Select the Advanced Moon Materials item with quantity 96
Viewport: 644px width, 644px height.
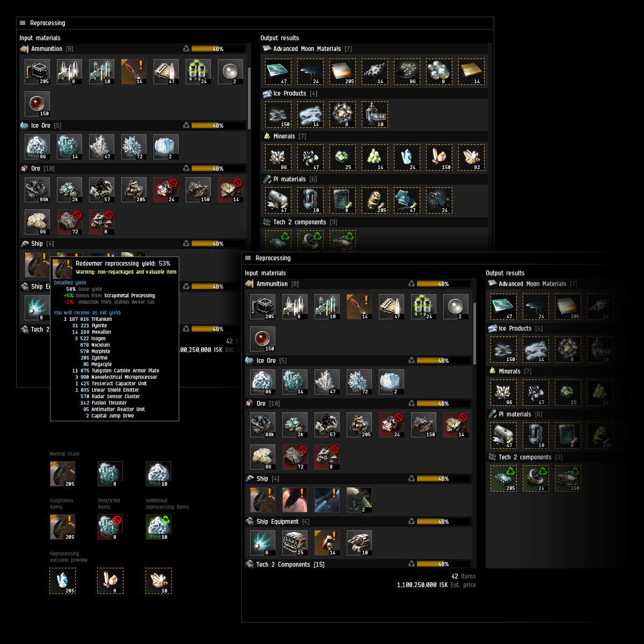(407, 72)
